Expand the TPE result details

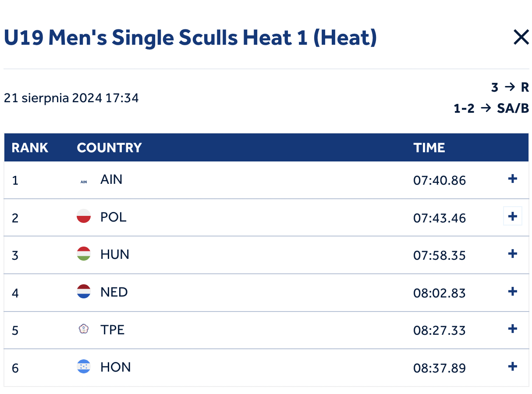(512, 329)
